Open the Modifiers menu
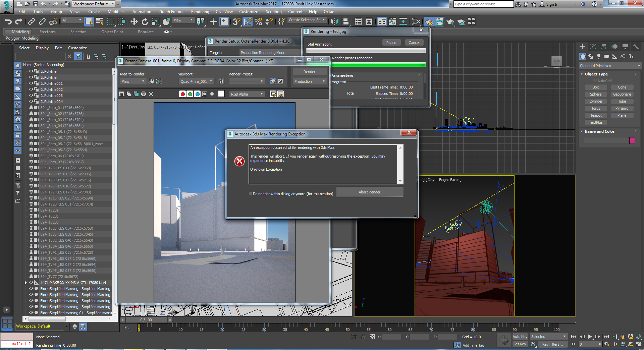The height and width of the screenshot is (350, 644). 116,12
